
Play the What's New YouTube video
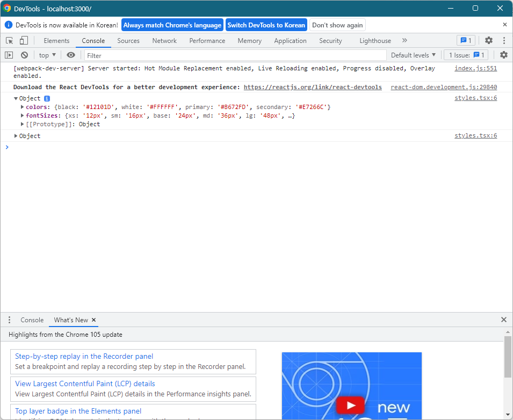pyautogui.click(x=350, y=405)
